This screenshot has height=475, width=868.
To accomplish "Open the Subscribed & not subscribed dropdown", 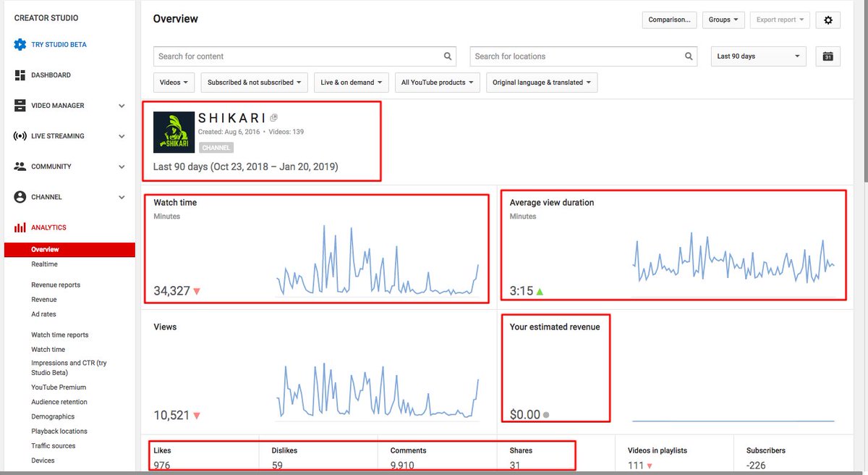I will [x=255, y=83].
